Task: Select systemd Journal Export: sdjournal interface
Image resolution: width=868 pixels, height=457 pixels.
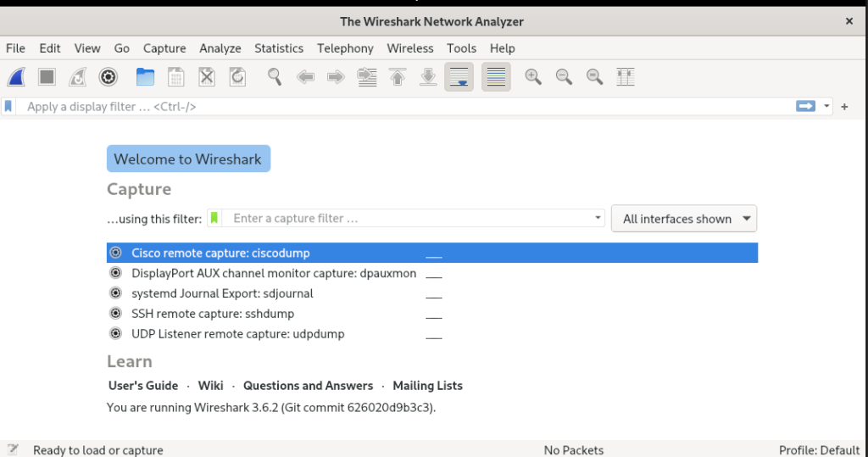Action: coord(431,293)
